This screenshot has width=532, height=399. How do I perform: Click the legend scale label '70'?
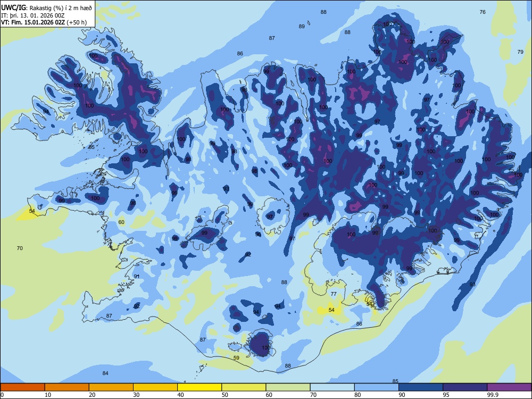tap(313, 395)
